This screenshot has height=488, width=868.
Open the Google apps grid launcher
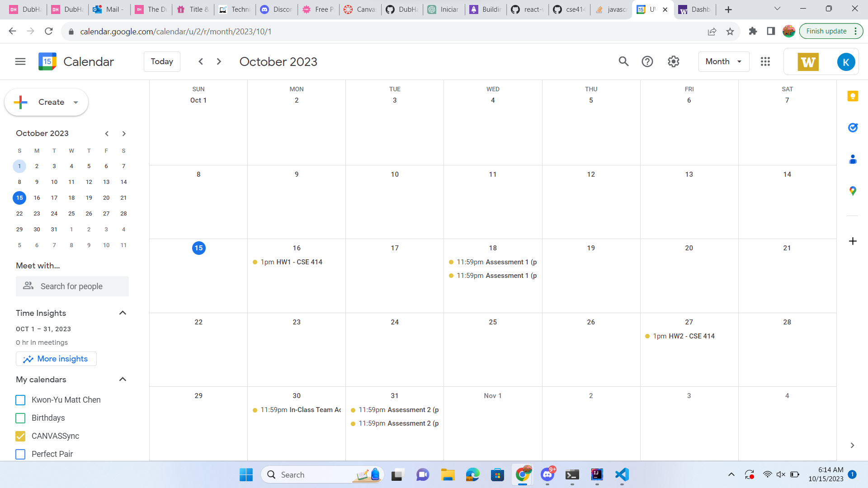pyautogui.click(x=765, y=61)
